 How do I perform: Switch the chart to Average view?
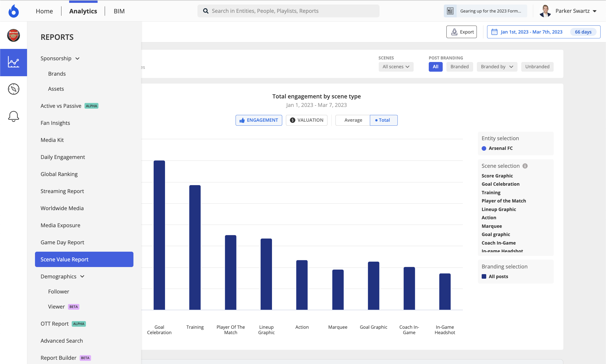pyautogui.click(x=353, y=120)
